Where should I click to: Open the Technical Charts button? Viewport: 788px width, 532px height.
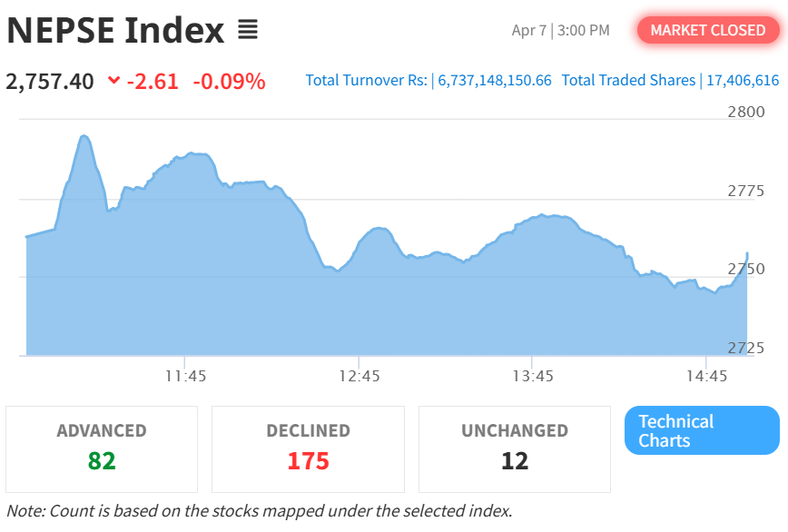click(702, 430)
